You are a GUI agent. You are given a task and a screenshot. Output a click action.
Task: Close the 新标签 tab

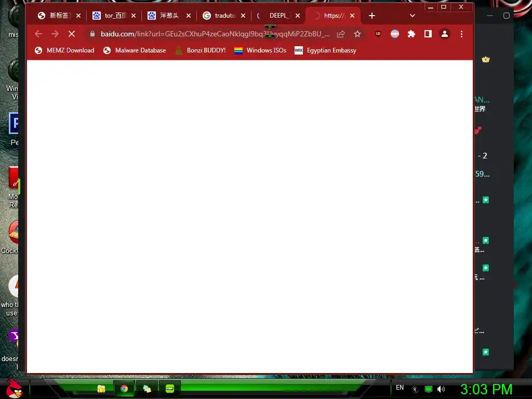click(x=78, y=16)
